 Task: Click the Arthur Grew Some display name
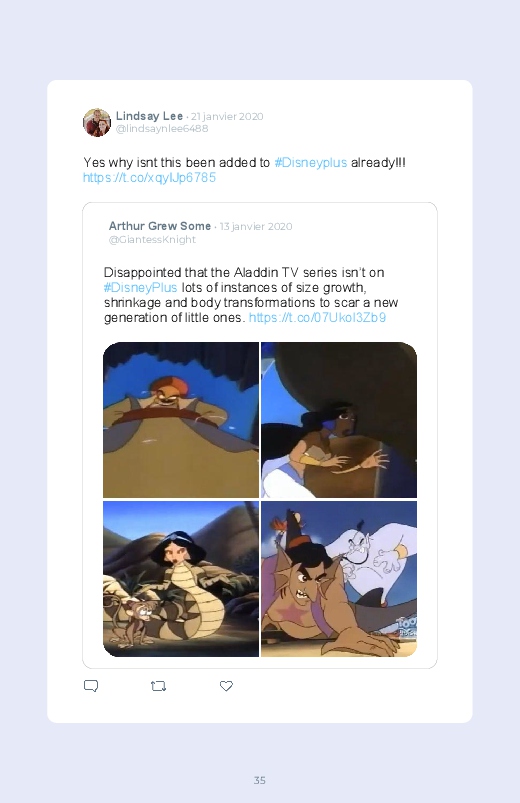(160, 226)
